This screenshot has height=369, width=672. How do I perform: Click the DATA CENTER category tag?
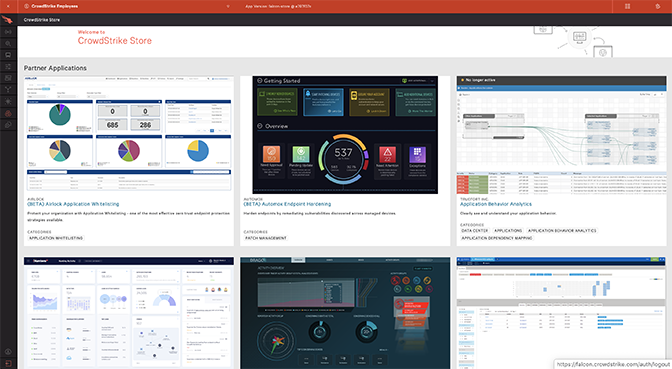point(474,231)
